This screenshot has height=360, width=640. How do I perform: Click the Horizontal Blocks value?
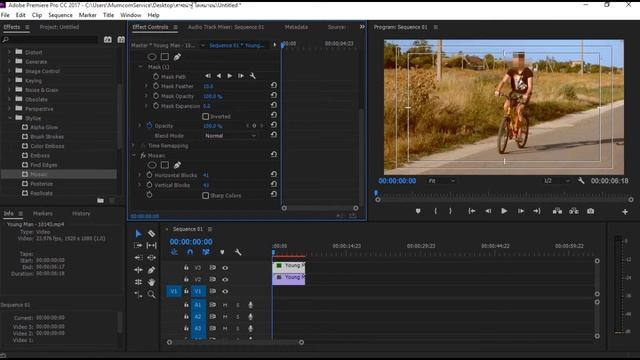[206, 175]
